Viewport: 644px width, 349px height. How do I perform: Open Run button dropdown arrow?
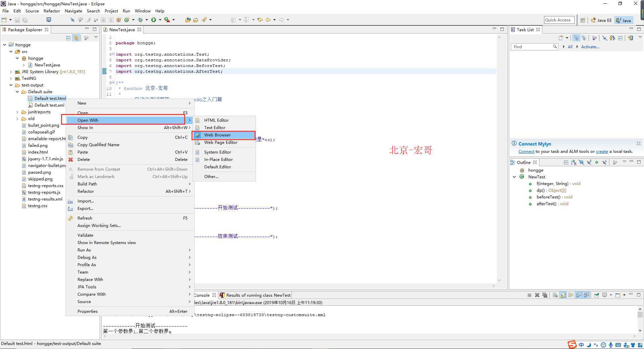pos(160,20)
